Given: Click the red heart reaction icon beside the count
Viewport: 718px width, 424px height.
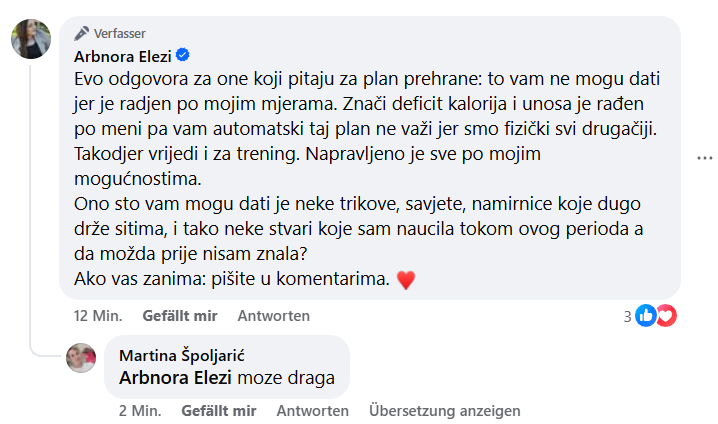Looking at the screenshot, I should click(x=666, y=316).
